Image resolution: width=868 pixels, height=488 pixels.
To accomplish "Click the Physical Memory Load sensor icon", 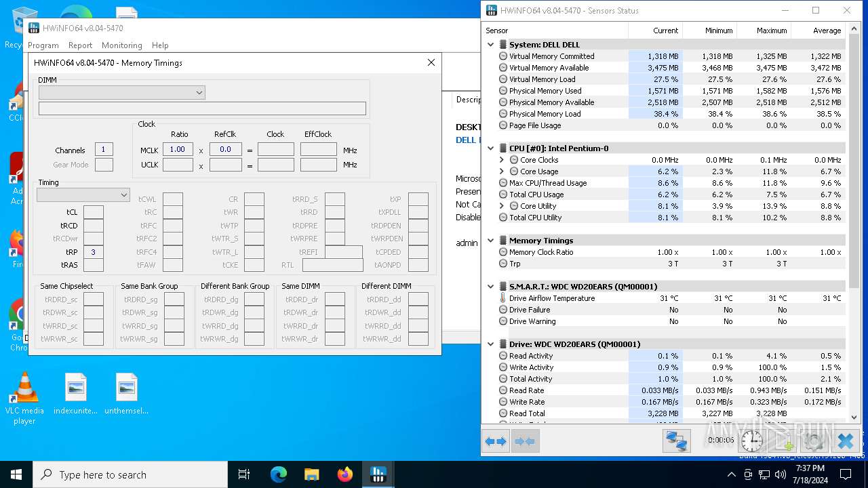I will [503, 114].
